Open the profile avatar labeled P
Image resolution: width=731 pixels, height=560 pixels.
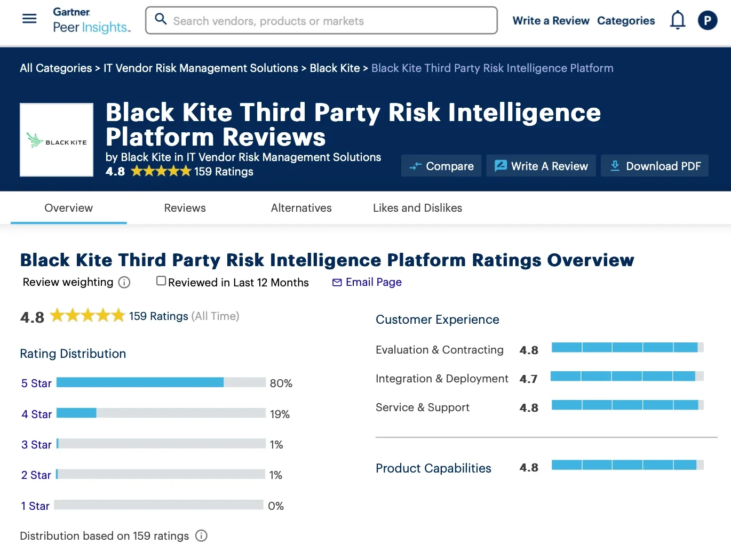tap(708, 20)
